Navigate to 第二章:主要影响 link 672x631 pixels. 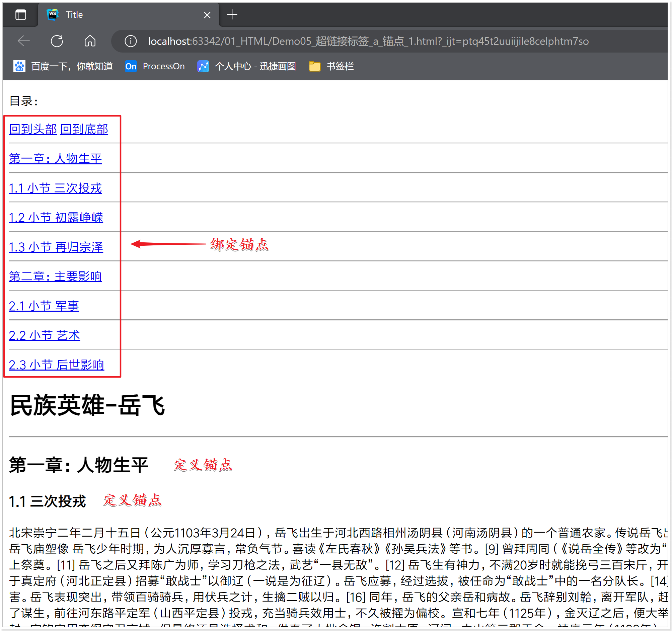pos(55,276)
